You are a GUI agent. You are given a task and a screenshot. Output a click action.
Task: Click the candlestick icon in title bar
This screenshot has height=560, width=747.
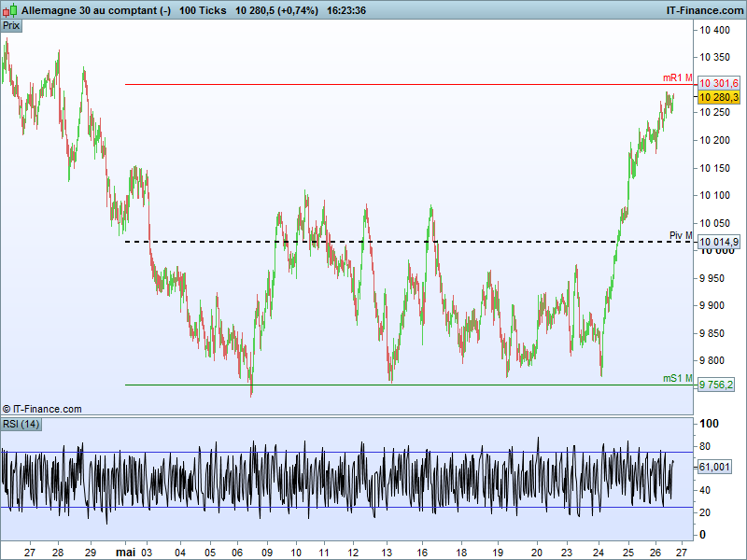click(9, 10)
